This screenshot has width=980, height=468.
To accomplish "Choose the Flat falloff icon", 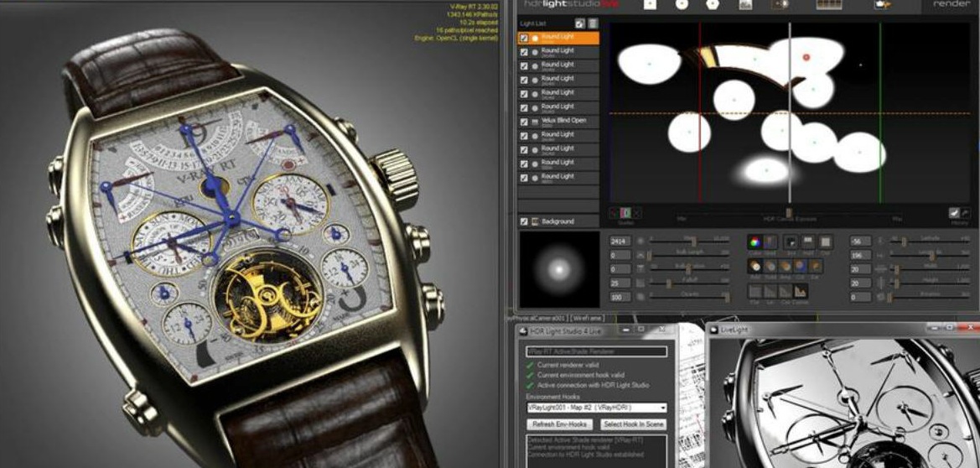I will click(x=755, y=291).
